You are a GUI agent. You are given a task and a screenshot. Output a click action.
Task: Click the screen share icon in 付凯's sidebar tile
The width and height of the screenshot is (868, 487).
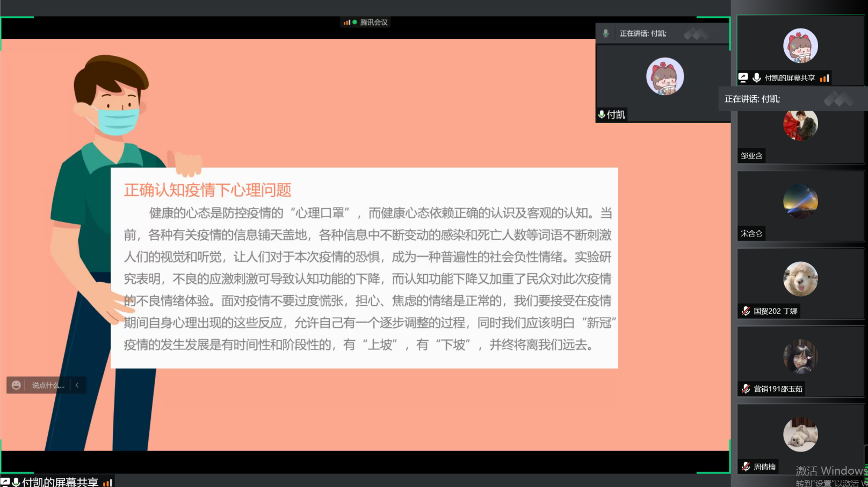click(743, 78)
